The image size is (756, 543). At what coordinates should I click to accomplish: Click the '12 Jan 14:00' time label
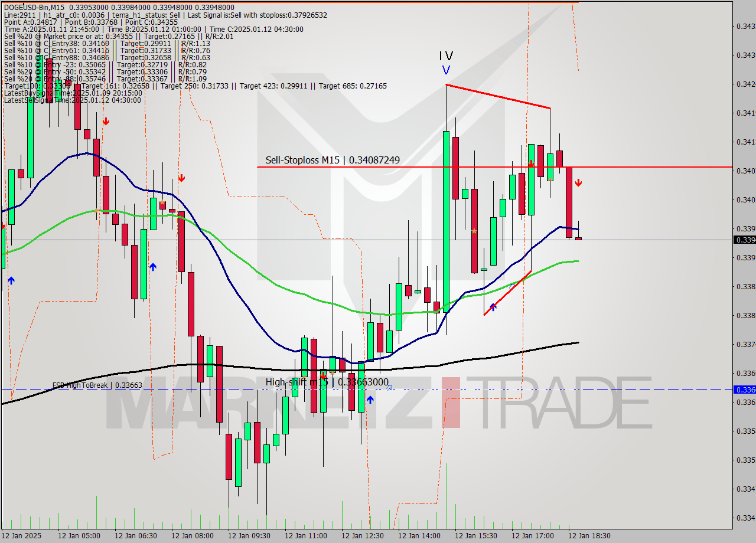coord(419,536)
